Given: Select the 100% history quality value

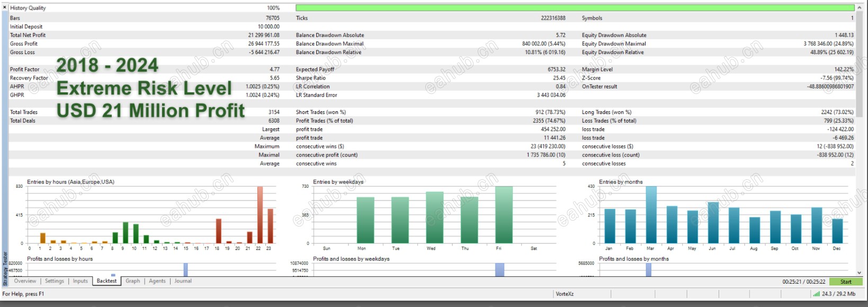Looking at the screenshot, I should pyautogui.click(x=273, y=8).
